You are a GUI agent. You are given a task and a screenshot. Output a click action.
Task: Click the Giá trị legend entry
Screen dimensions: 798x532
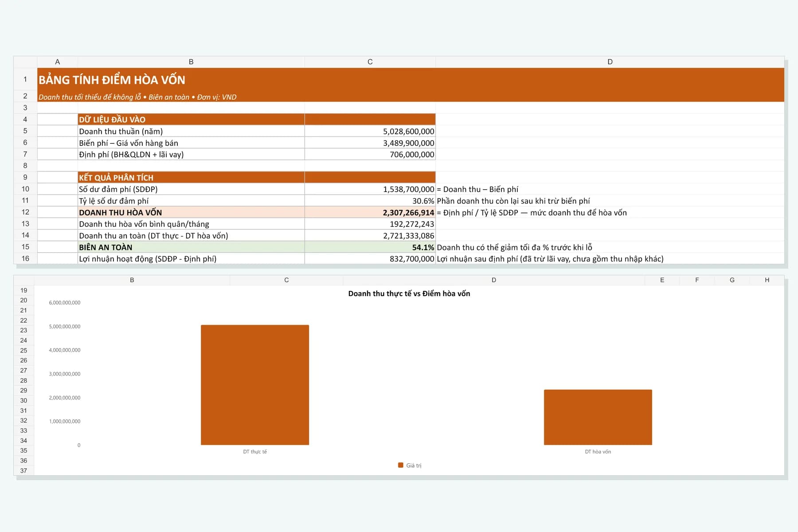click(x=410, y=465)
